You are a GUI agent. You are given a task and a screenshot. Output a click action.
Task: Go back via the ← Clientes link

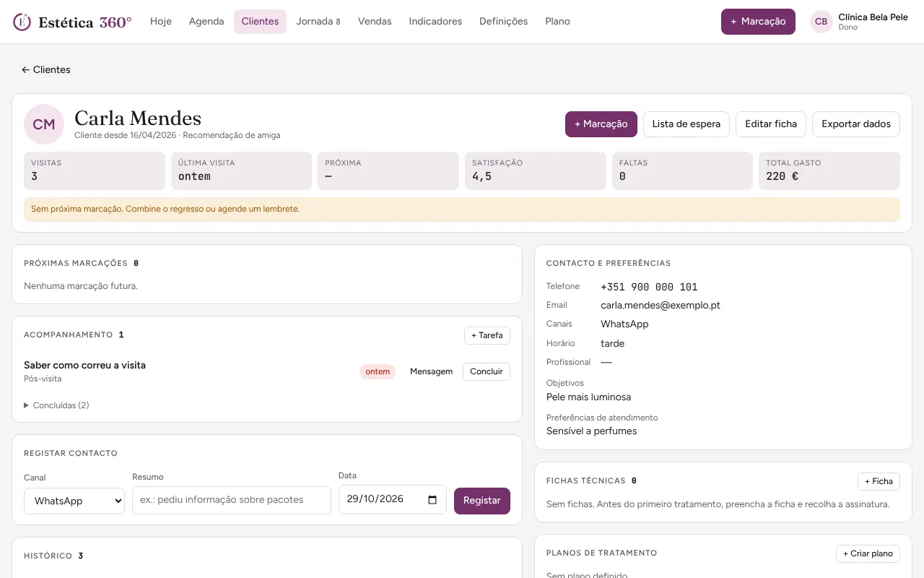tap(46, 70)
